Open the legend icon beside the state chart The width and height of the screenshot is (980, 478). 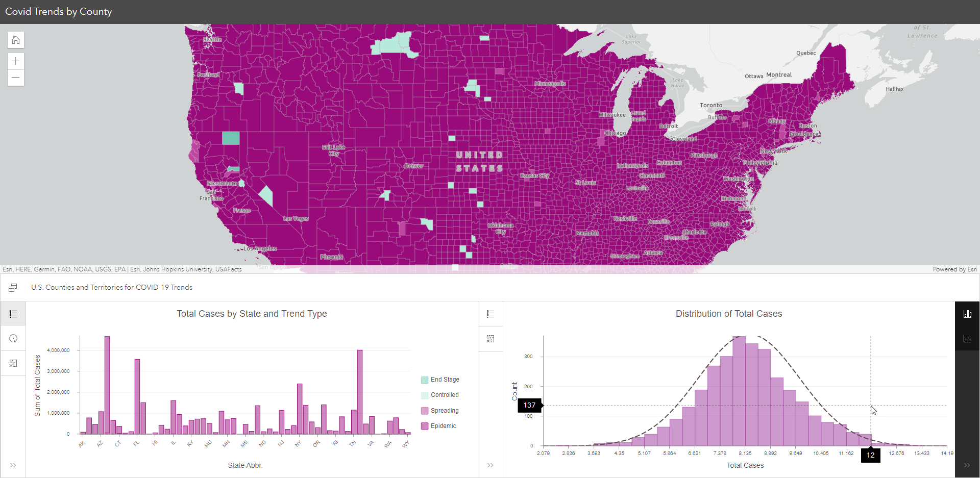(x=13, y=314)
